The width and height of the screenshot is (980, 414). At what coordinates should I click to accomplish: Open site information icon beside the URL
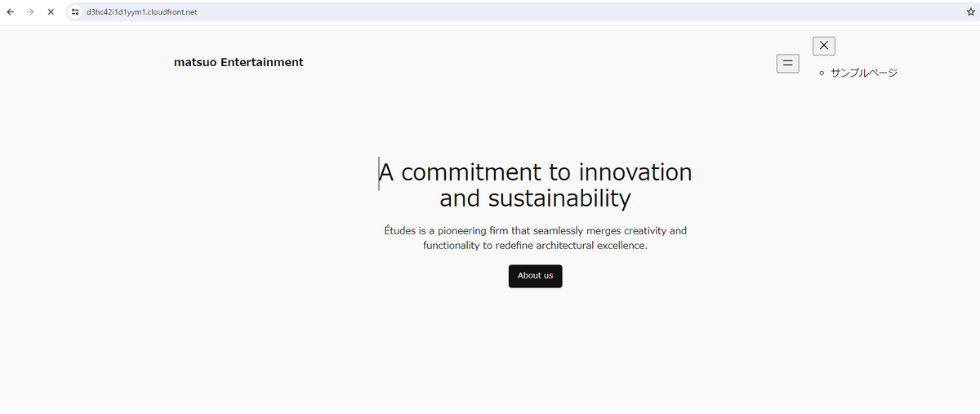coord(75,12)
